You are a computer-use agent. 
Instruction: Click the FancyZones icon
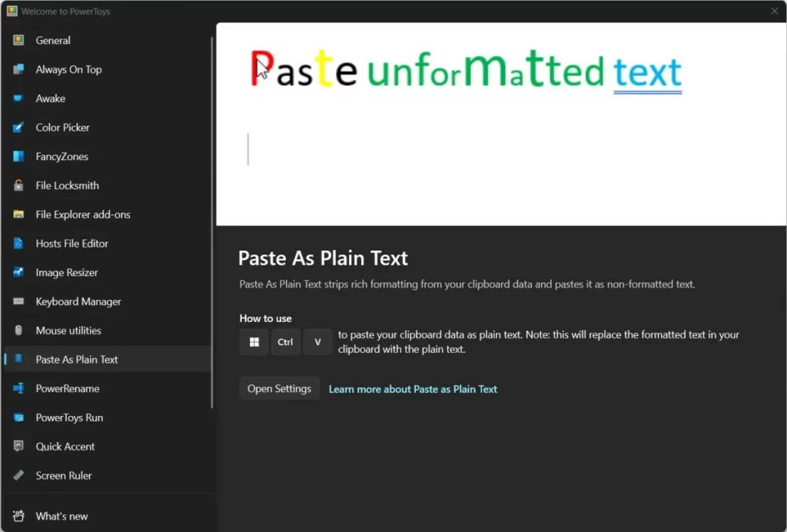(18, 157)
